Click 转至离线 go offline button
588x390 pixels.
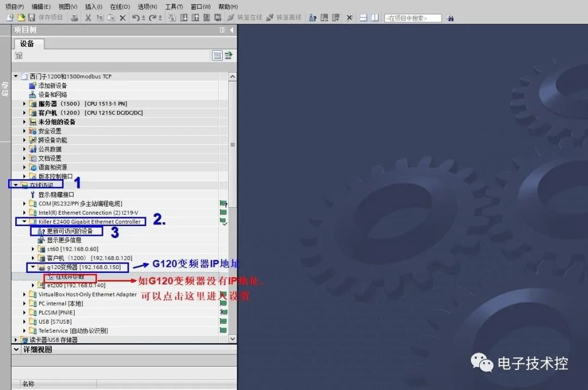click(x=284, y=17)
